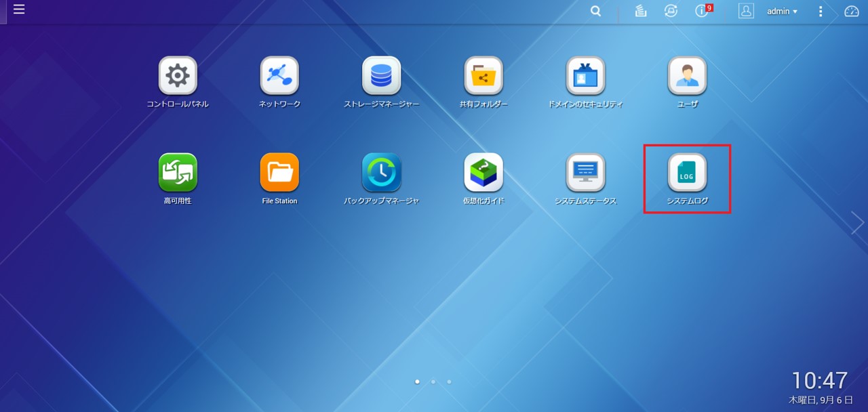The height and width of the screenshot is (412, 868).
Task: Launch ドメインのセキュリティ app
Action: coord(586,75)
